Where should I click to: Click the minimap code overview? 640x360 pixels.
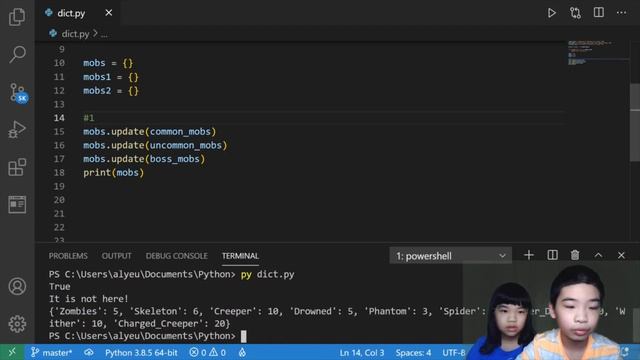[x=598, y=53]
